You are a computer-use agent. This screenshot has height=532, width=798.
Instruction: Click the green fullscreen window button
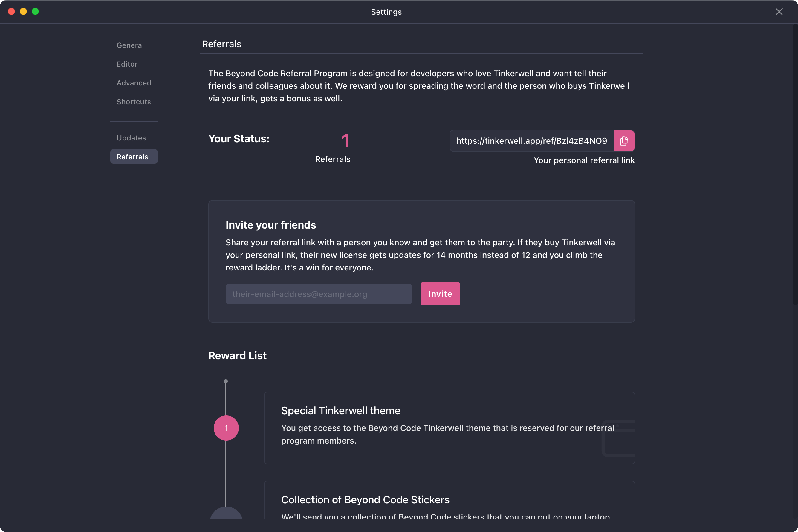pos(35,12)
